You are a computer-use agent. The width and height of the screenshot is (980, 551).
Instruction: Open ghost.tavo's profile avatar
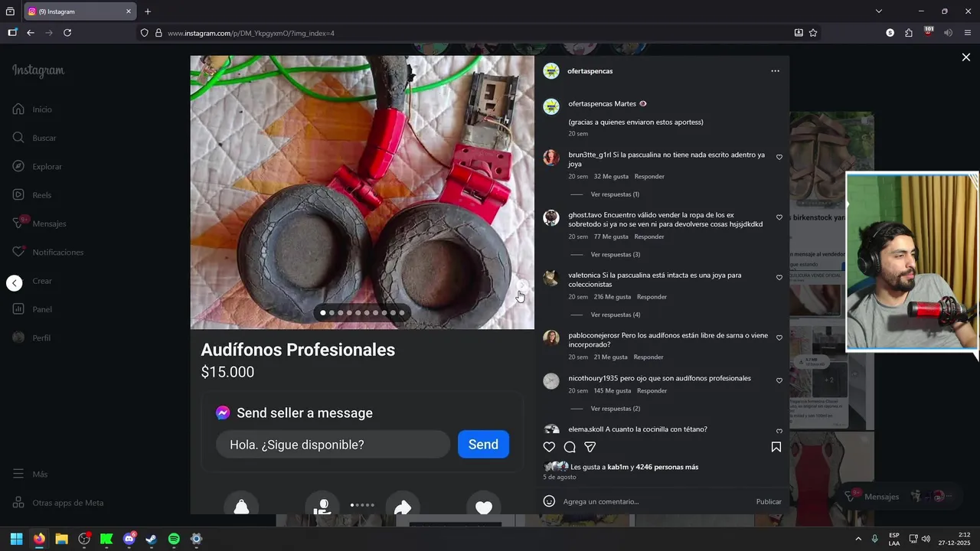(x=551, y=218)
